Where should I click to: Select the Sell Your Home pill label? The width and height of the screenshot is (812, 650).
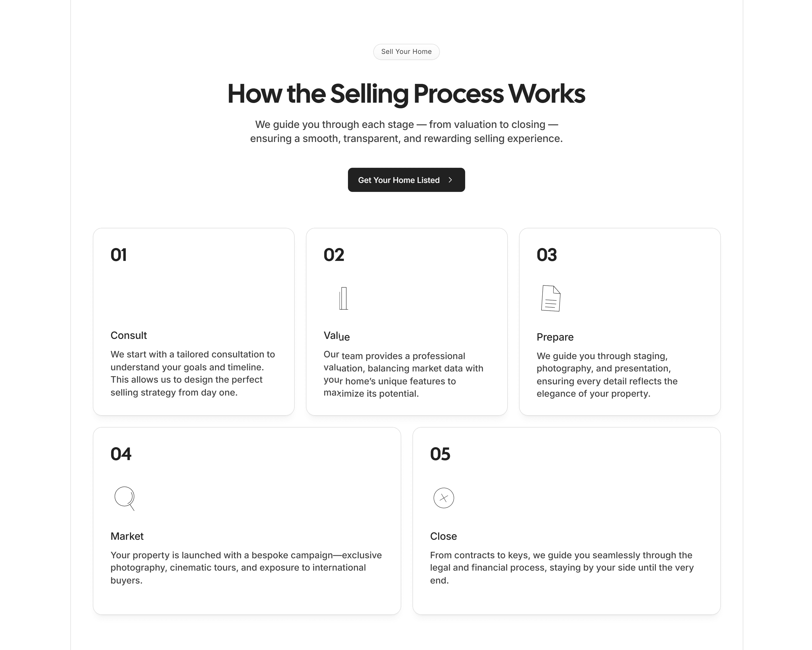pos(406,52)
